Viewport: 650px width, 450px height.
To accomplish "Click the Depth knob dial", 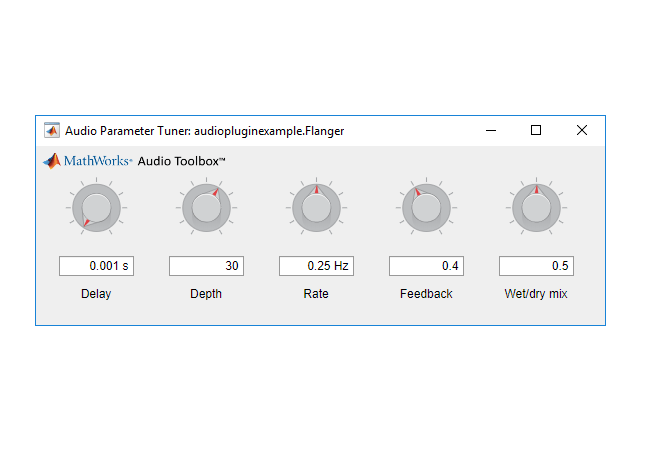I will click(x=206, y=208).
